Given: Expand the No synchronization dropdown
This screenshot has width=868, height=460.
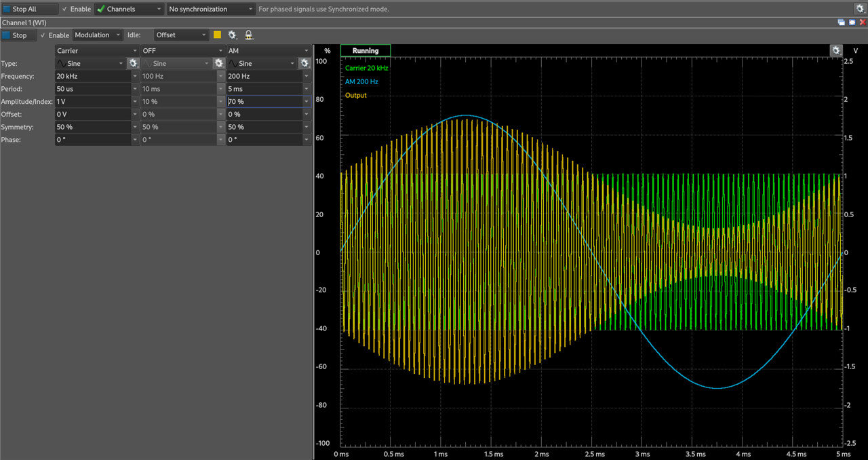Looking at the screenshot, I should [211, 9].
